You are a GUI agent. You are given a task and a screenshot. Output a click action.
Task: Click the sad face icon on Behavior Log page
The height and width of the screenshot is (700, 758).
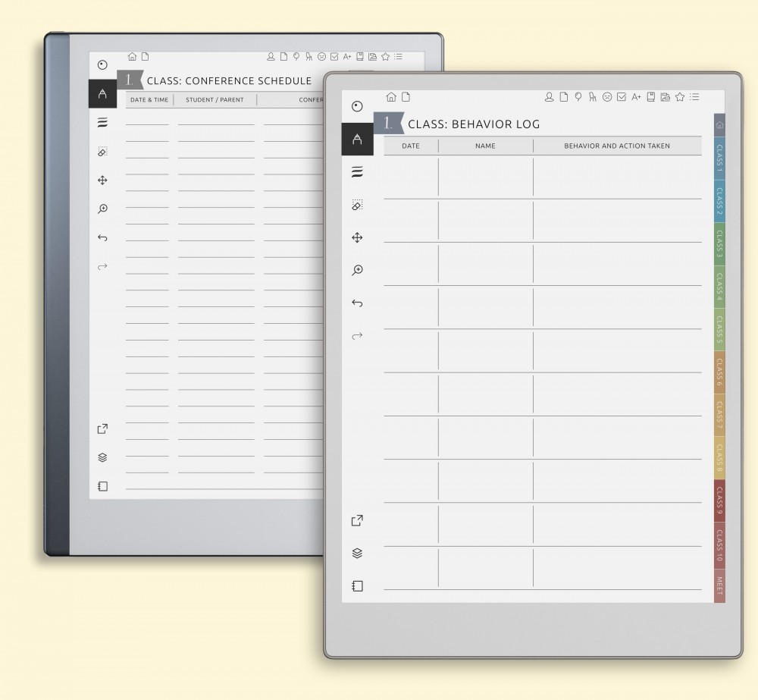607,97
